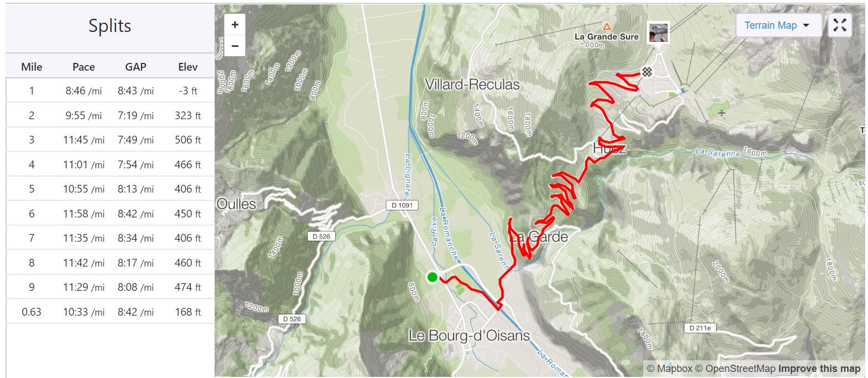Image resolution: width=868 pixels, height=378 pixels.
Task: Zoom in on the map
Action: [x=235, y=25]
